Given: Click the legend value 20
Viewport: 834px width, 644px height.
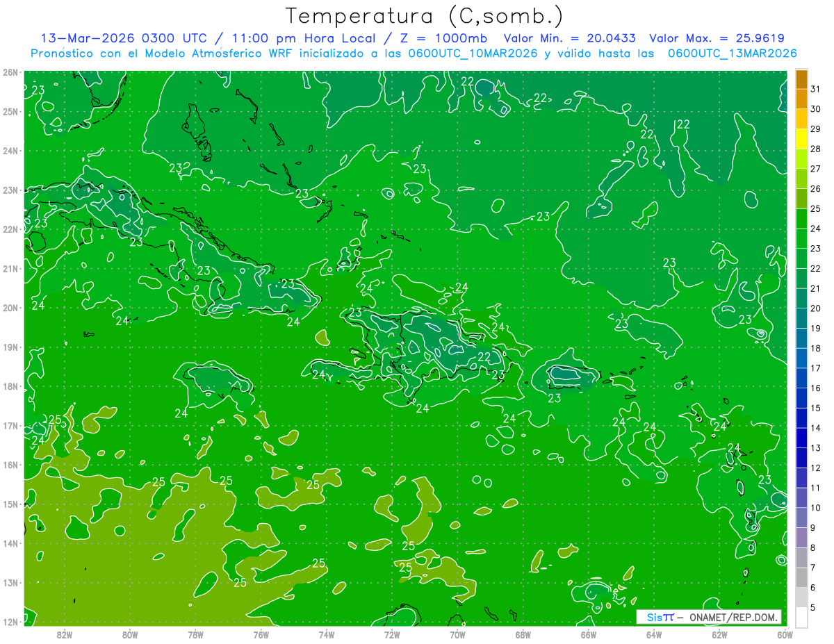Looking at the screenshot, I should (816, 308).
